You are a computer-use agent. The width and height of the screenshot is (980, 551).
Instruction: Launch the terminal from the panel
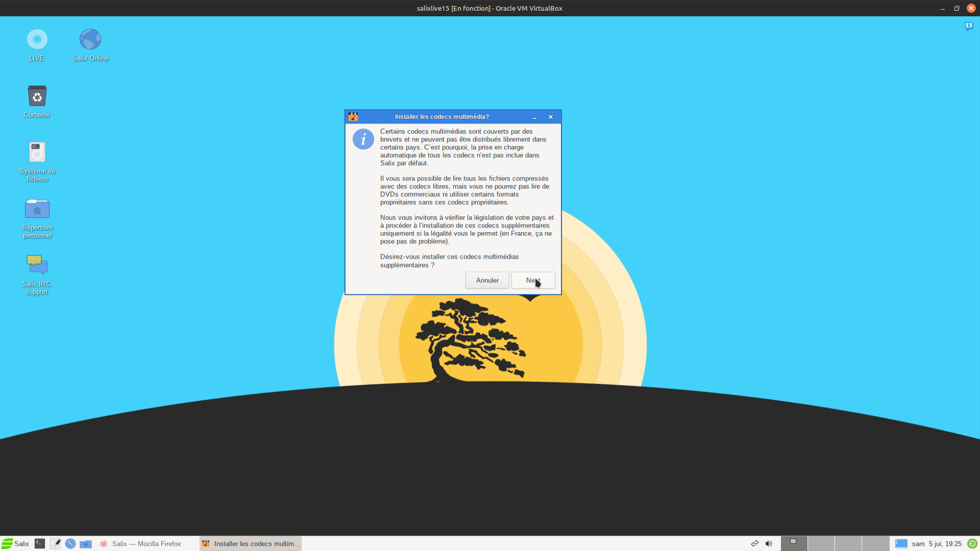point(40,544)
